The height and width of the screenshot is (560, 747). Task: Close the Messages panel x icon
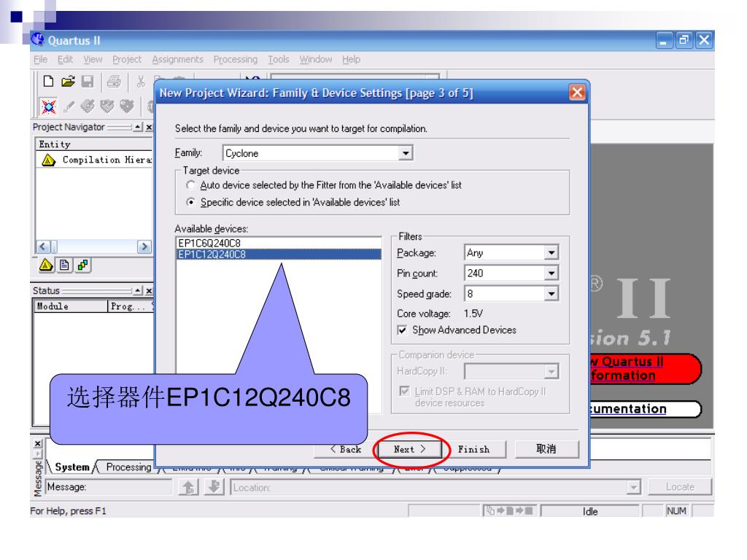tap(38, 443)
